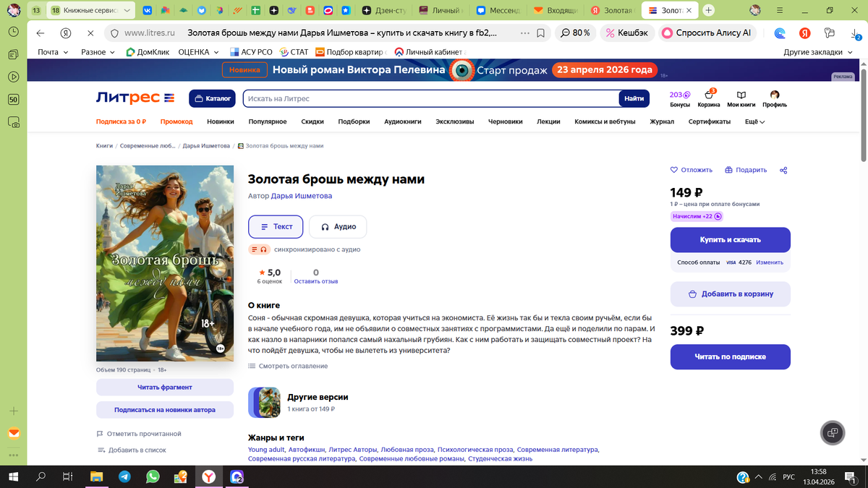
Task: Click the Windows Start button
Action: pyautogui.click(x=13, y=476)
